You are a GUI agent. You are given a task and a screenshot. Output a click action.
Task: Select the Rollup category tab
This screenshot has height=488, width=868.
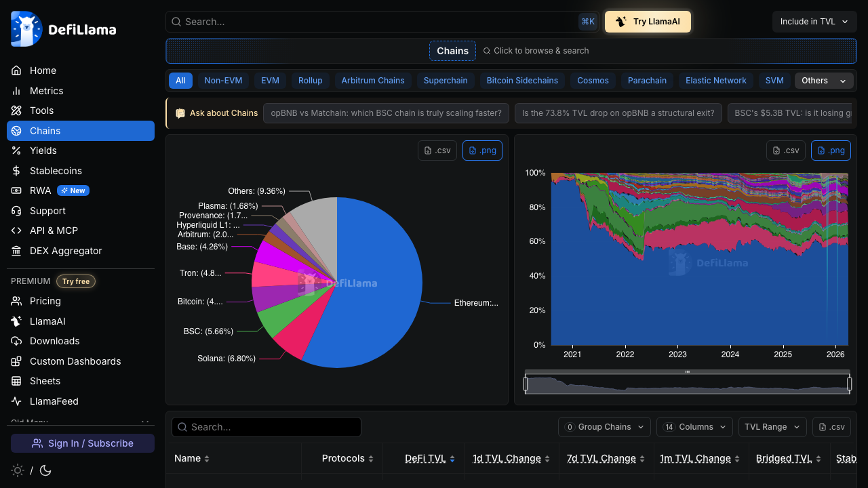(x=311, y=81)
